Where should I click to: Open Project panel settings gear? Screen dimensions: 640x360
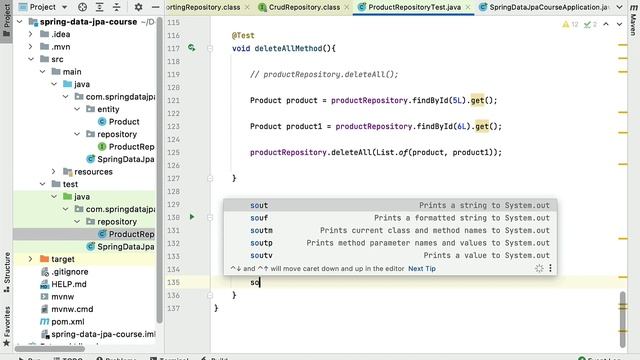click(138, 7)
